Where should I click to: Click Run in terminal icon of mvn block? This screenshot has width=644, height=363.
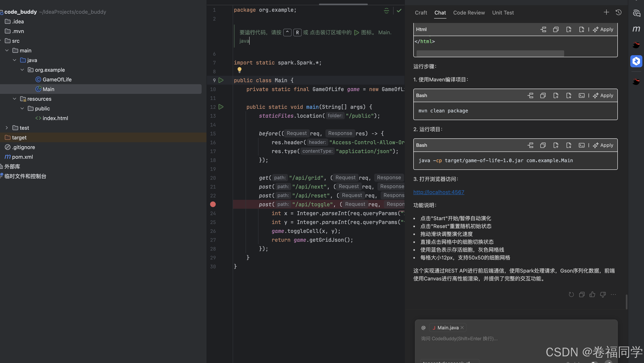click(x=581, y=96)
